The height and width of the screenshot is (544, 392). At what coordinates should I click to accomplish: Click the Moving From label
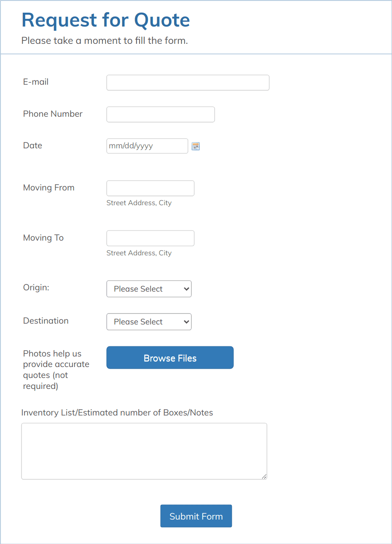point(48,188)
